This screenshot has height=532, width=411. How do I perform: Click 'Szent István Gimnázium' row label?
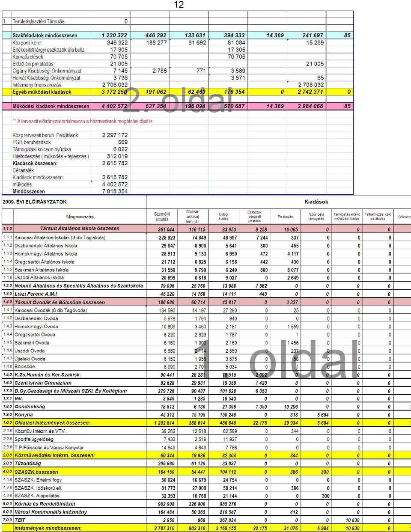[43, 383]
